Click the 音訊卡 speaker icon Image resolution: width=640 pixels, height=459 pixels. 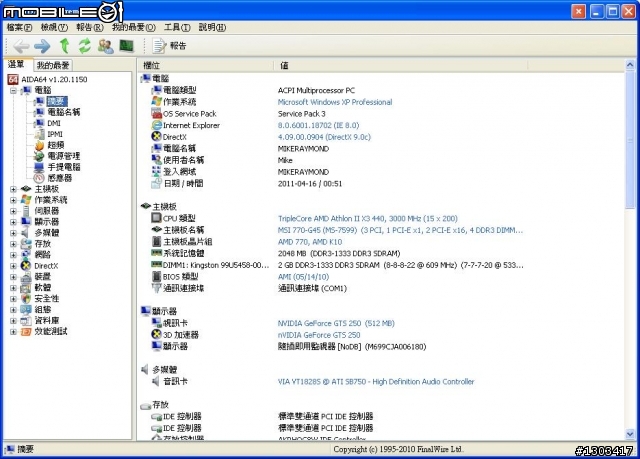(x=156, y=381)
